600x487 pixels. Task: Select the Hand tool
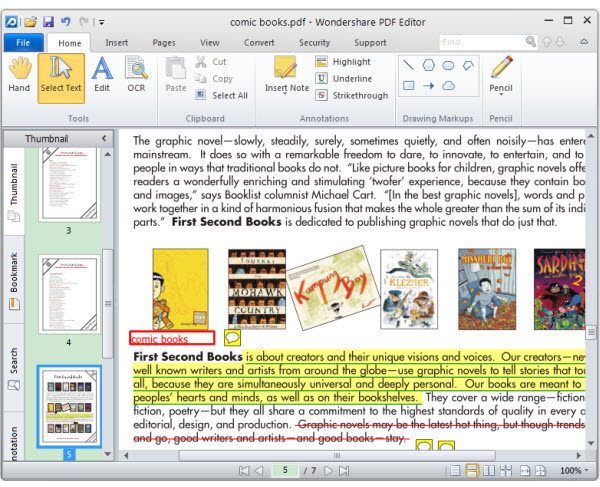pyautogui.click(x=19, y=75)
